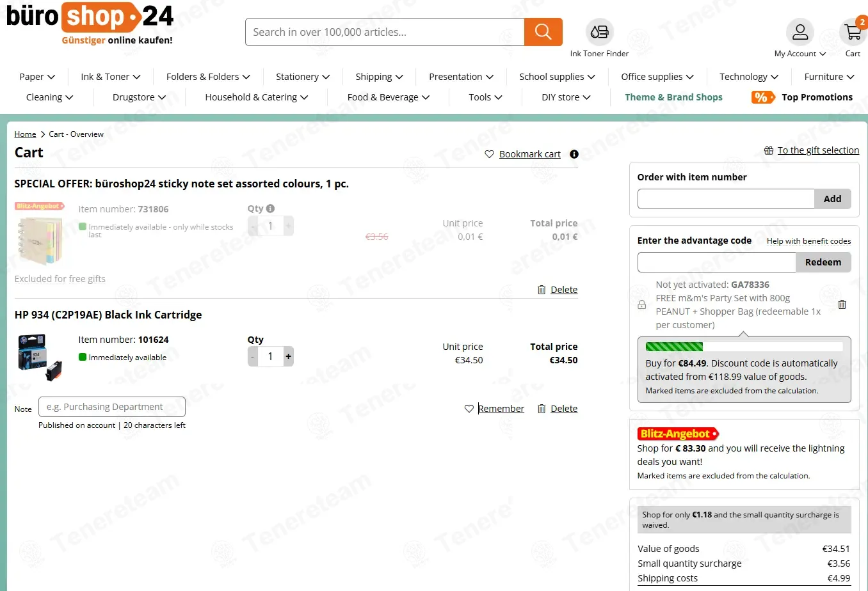Click trash icon to delete HP 934 cartridge
Screen dimensions: 868x591
click(x=542, y=409)
